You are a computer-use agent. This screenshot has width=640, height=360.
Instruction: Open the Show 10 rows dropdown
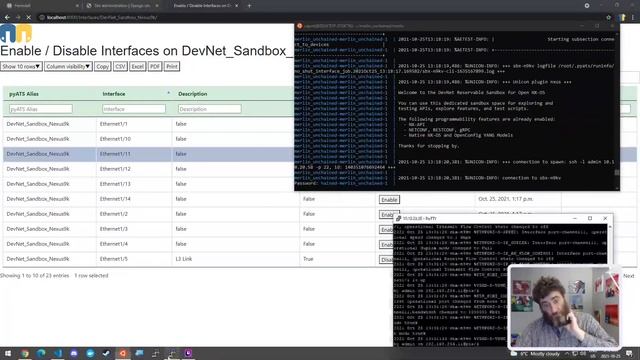point(21,67)
